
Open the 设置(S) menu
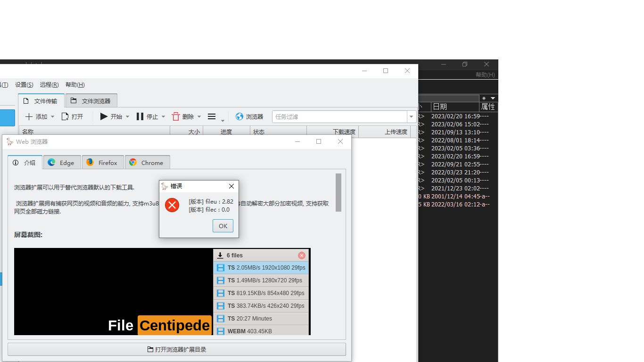[24, 84]
